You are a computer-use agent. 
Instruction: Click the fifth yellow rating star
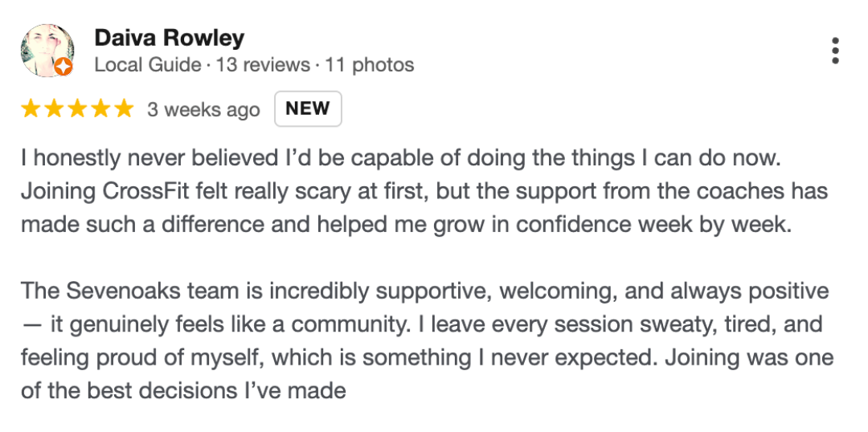tap(123, 109)
